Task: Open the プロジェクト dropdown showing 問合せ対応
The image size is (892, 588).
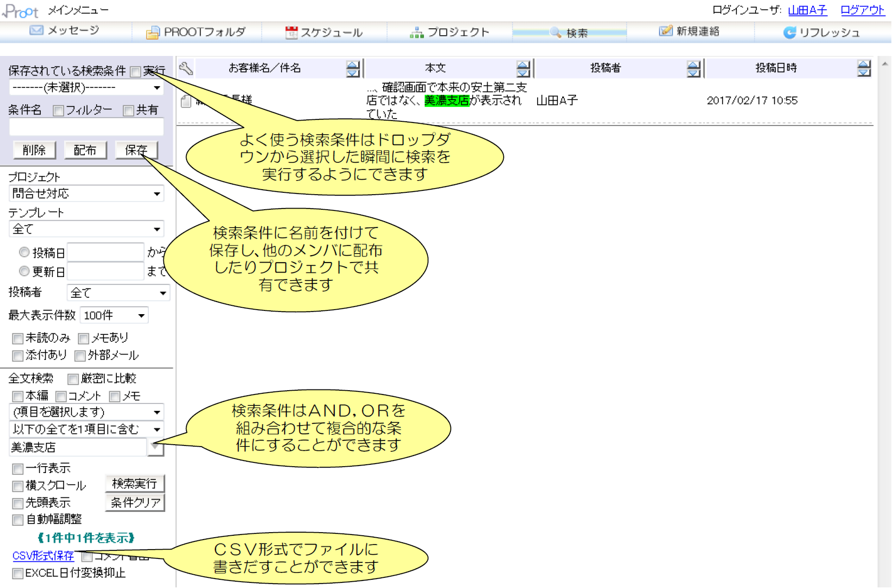Action: click(x=86, y=193)
